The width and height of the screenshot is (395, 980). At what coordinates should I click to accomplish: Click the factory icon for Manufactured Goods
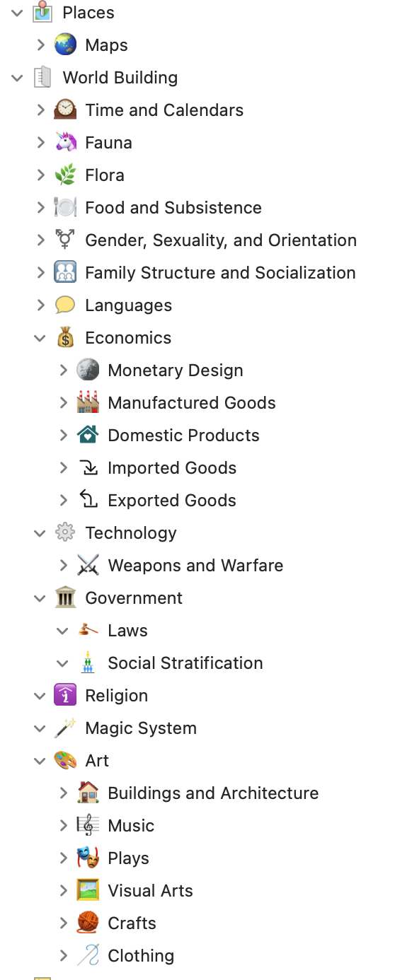[88, 403]
